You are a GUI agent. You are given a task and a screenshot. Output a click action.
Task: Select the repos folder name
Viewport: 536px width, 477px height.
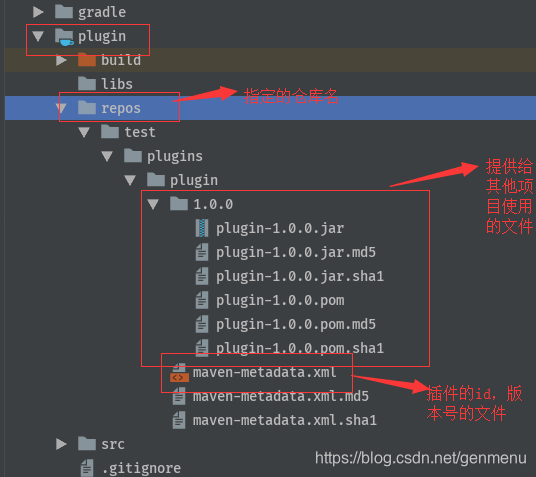[x=121, y=109]
